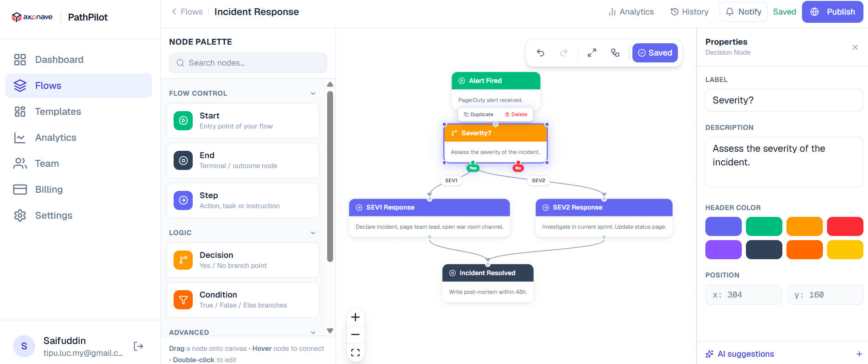The image size is (868, 364).
Task: Click the Start node green icon
Action: (x=183, y=121)
